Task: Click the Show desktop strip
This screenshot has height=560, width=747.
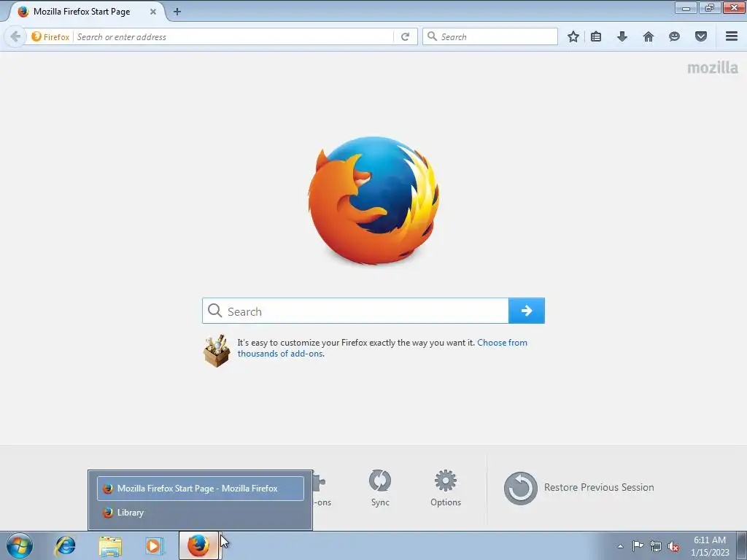Action: coord(742,546)
